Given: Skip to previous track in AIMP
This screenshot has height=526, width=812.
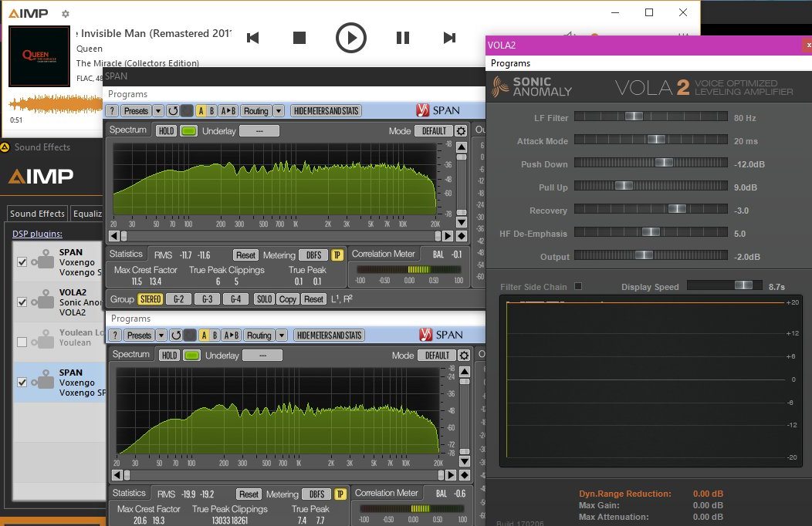Looking at the screenshot, I should [252, 38].
